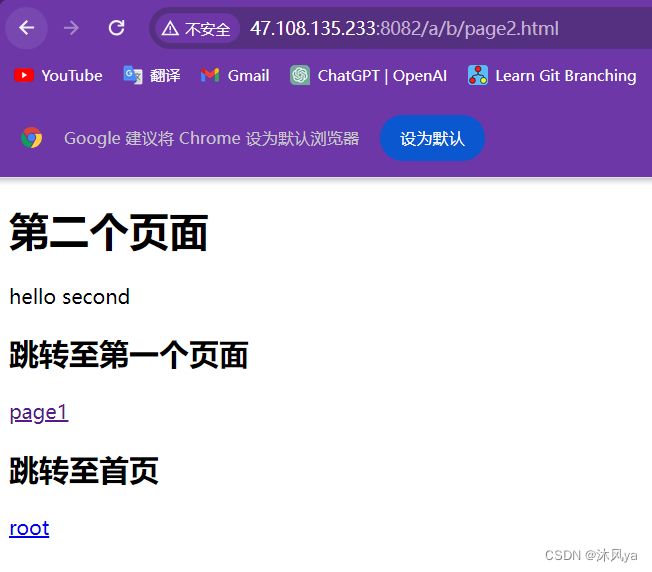Open the YouTube bookmark
652x572 pixels.
tap(58, 76)
